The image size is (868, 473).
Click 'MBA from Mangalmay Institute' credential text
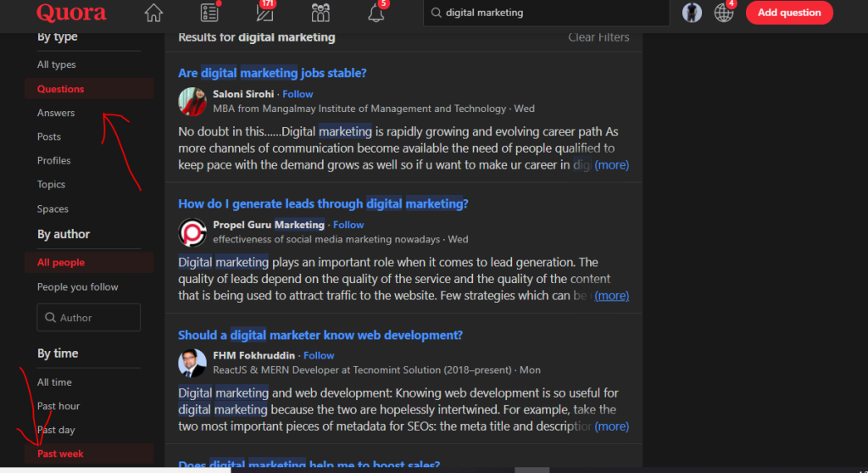359,109
